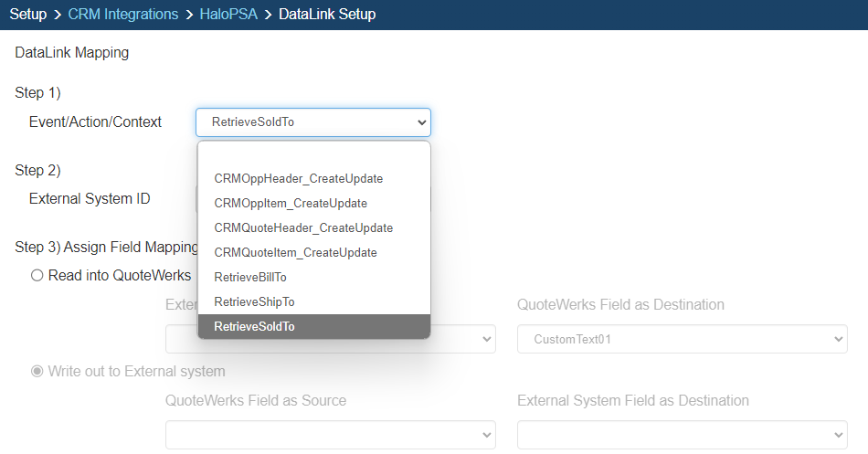Open the CustomText01 destination dropdown

coord(682,339)
